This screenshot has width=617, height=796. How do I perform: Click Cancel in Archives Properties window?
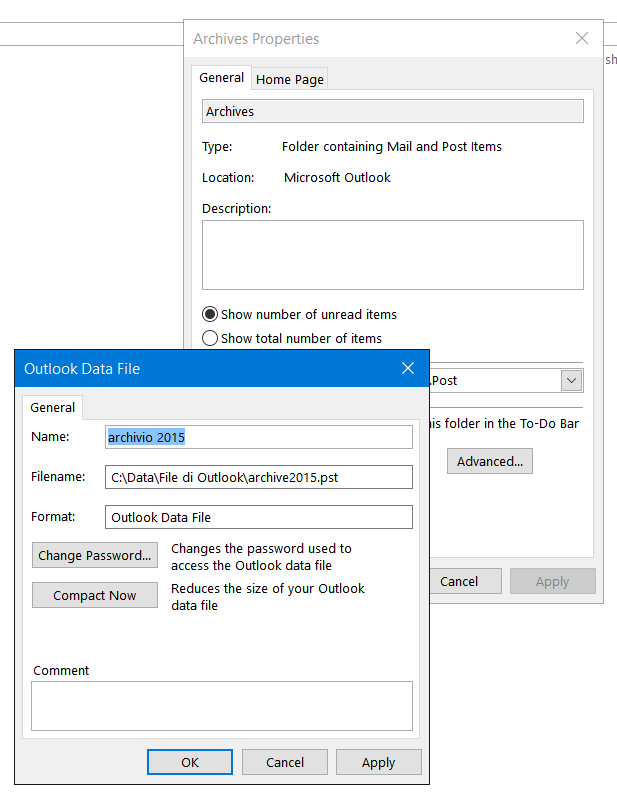point(459,581)
